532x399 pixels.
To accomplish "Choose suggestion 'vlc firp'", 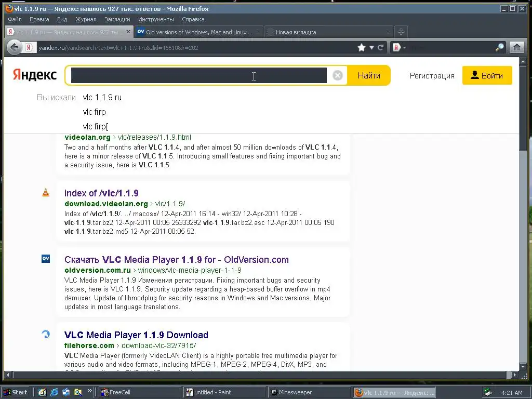I will tap(95, 112).
